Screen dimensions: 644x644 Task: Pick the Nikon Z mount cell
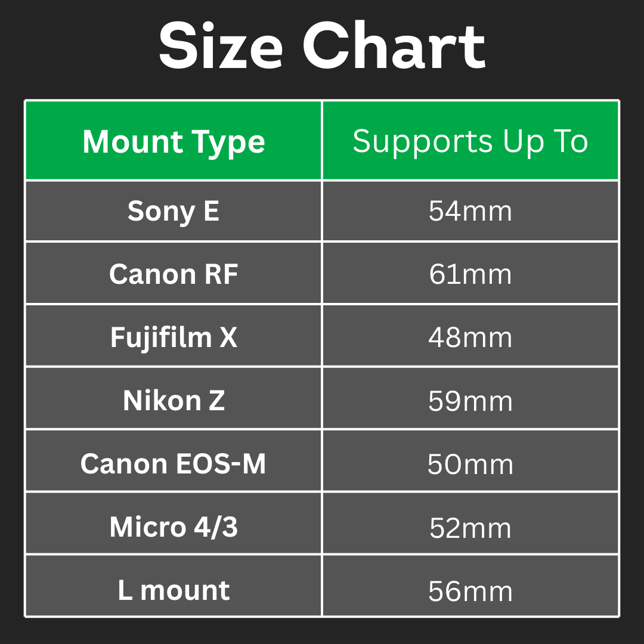point(174,400)
